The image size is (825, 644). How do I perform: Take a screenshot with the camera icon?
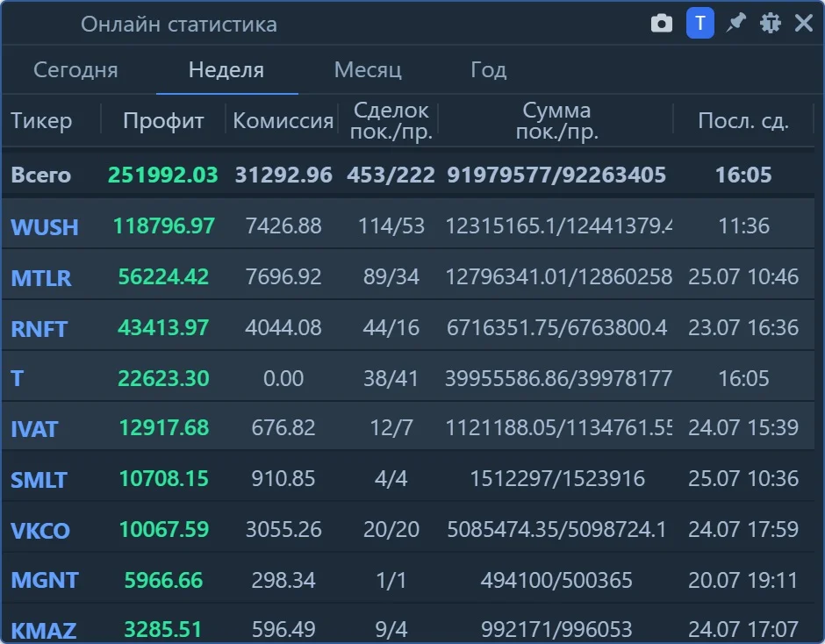662,24
